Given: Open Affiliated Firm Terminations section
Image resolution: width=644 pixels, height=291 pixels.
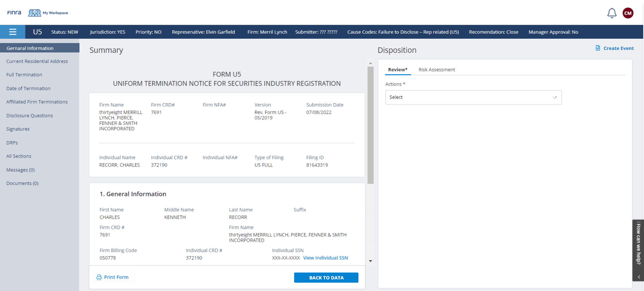Looking at the screenshot, I should [37, 102].
